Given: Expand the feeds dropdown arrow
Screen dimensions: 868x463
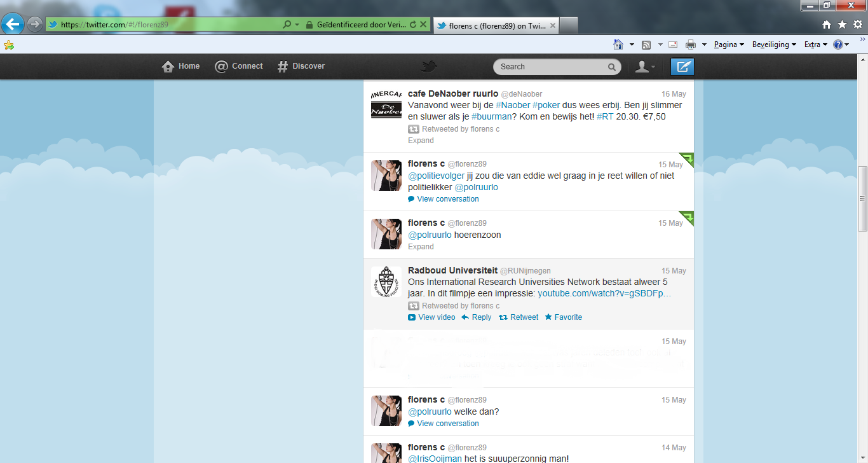Looking at the screenshot, I should tap(660, 45).
